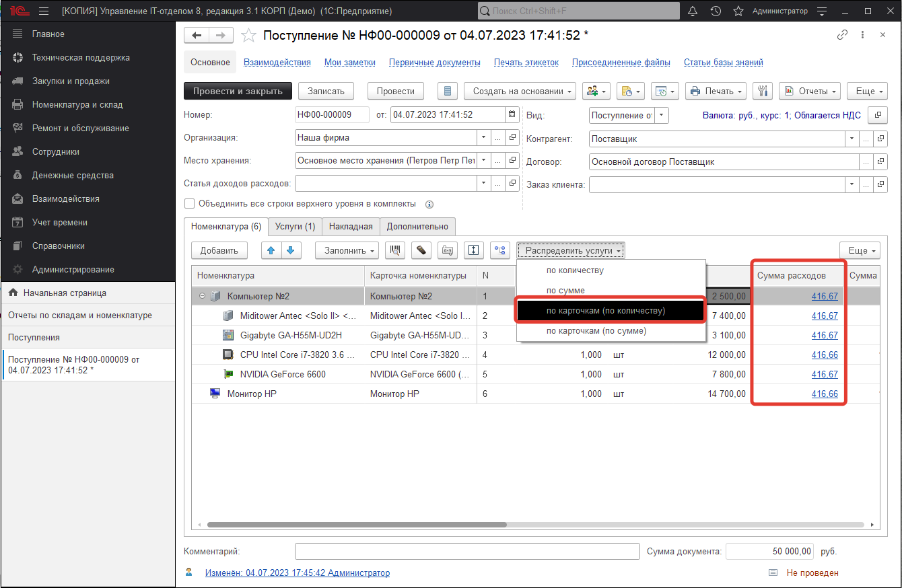Move the row down with the blue arrow
This screenshot has height=588, width=902.
(x=290, y=250)
